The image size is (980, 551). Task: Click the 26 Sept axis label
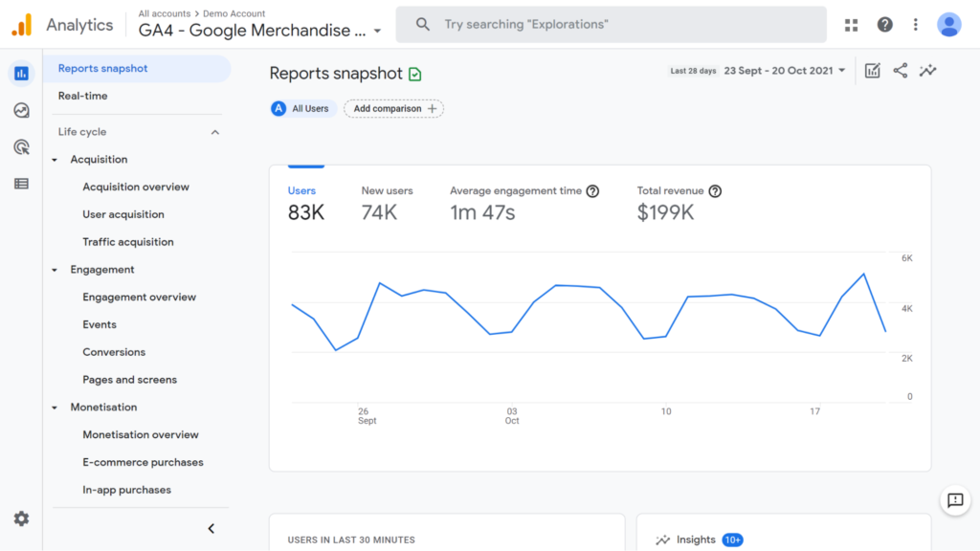pos(367,416)
